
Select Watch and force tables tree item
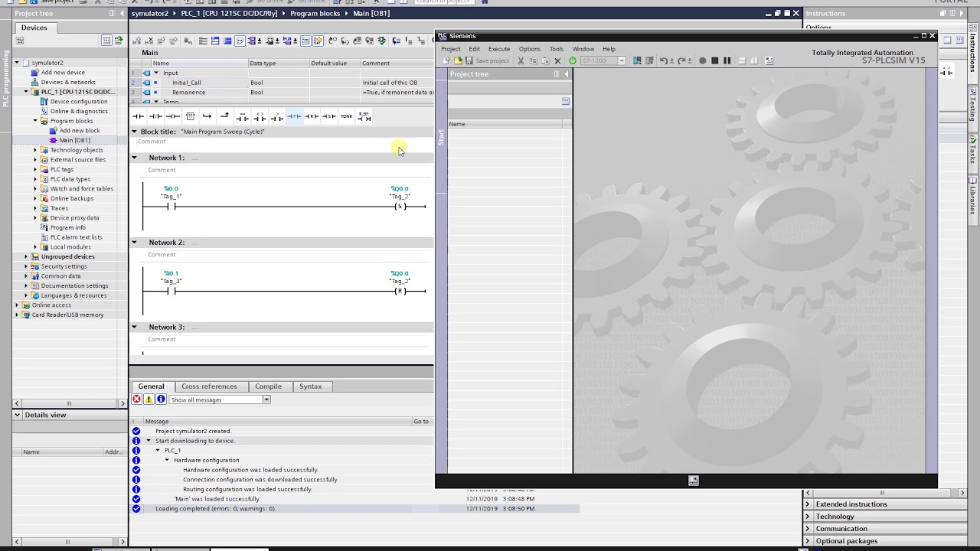81,189
